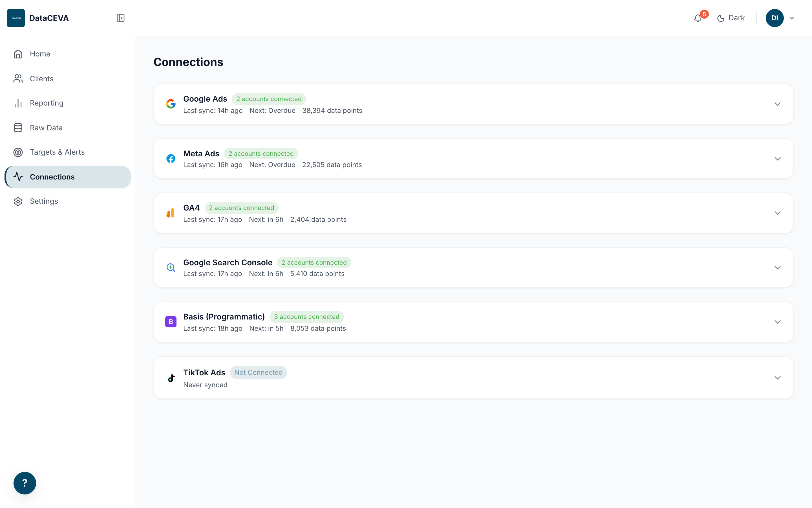812x508 pixels.
Task: Click Last sync: 16h ago
Action: (x=213, y=165)
